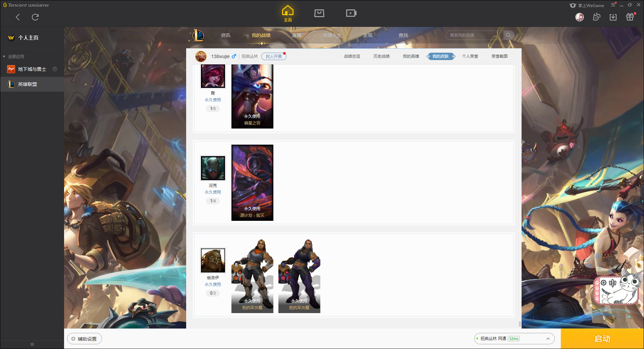Click the username 138wujie
This screenshot has width=644, height=349.
(220, 56)
